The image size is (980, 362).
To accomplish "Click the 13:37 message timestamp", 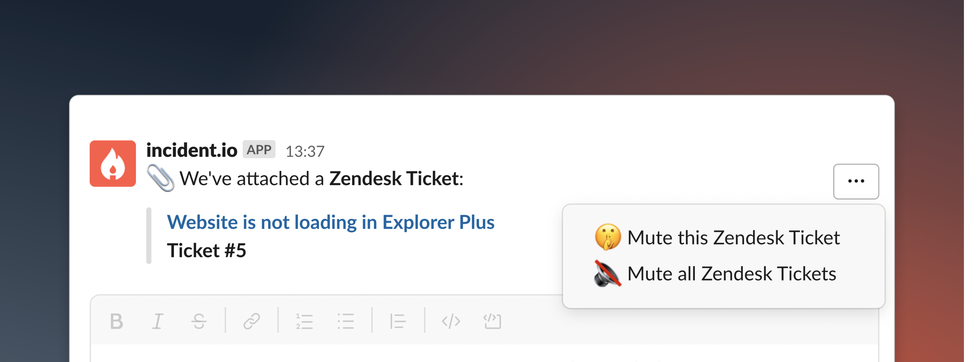I will pyautogui.click(x=305, y=151).
